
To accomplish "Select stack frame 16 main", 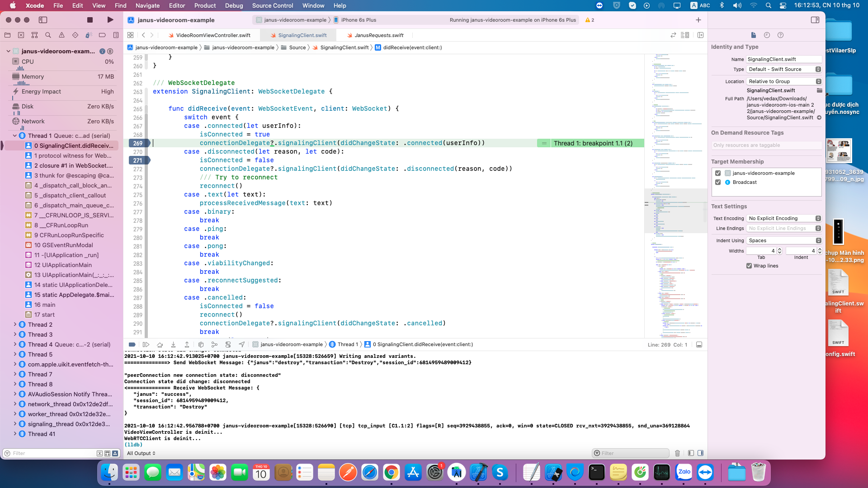I will coord(45,305).
